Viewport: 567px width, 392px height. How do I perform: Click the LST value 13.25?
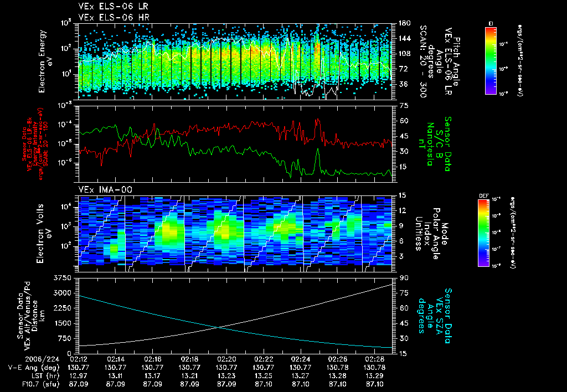tap(264, 376)
